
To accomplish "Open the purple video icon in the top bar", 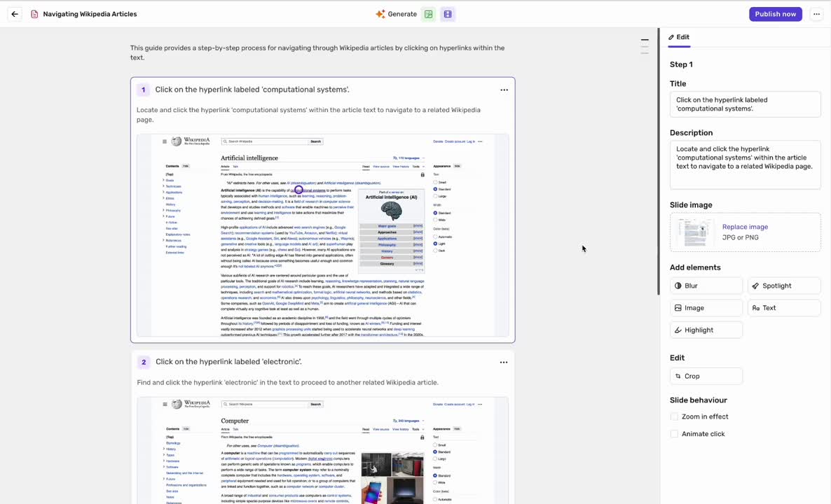I will (448, 14).
